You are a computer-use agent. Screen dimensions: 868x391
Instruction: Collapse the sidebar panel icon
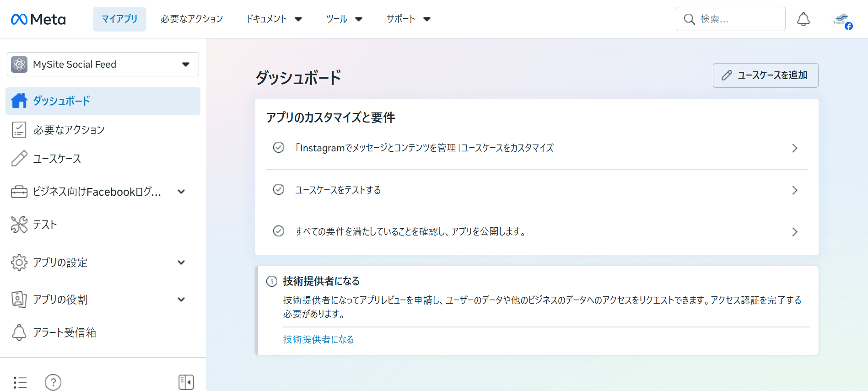tap(186, 382)
